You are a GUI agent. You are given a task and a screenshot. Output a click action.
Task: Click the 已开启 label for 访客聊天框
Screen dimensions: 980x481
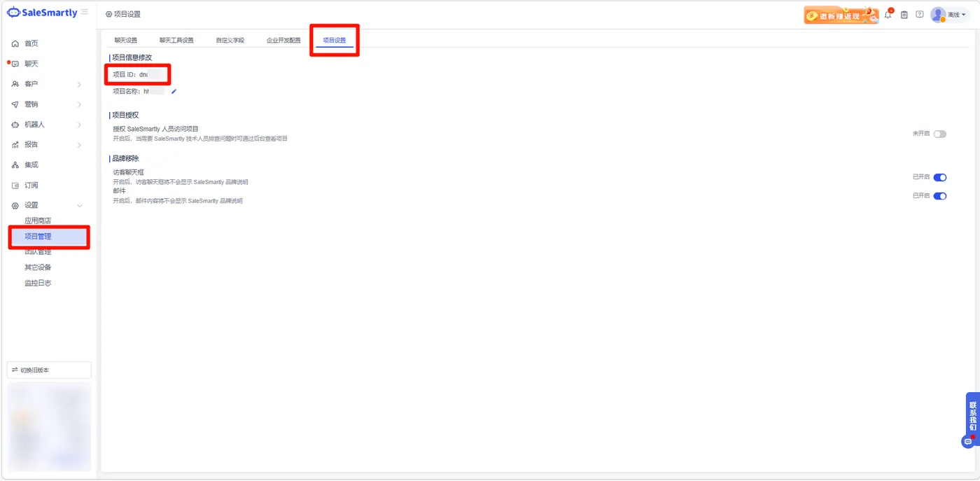pyautogui.click(x=921, y=177)
